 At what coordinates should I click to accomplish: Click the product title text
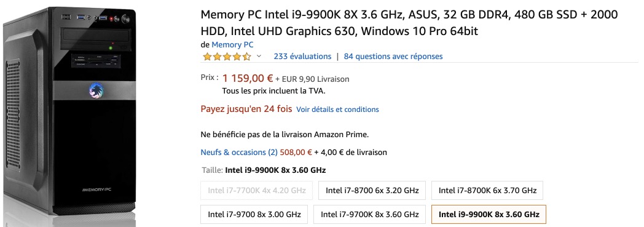tap(409, 23)
